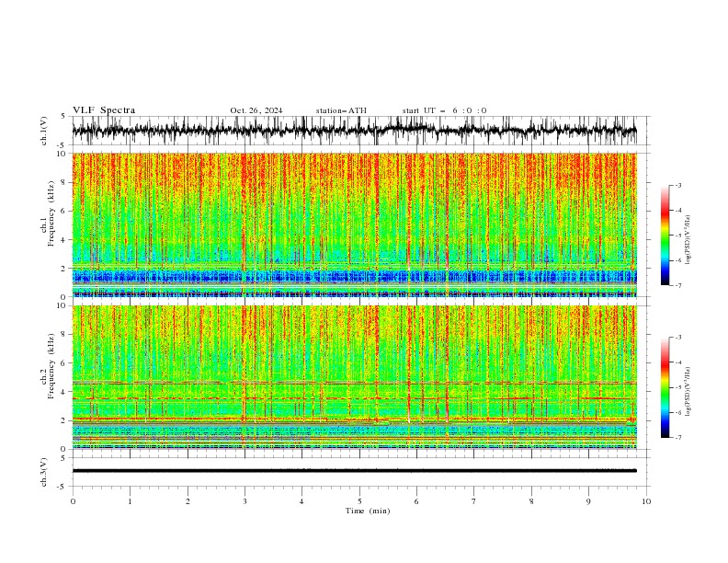This screenshot has width=728, height=563.
Task: Click the "1" tick on the time axis
Action: (x=130, y=501)
